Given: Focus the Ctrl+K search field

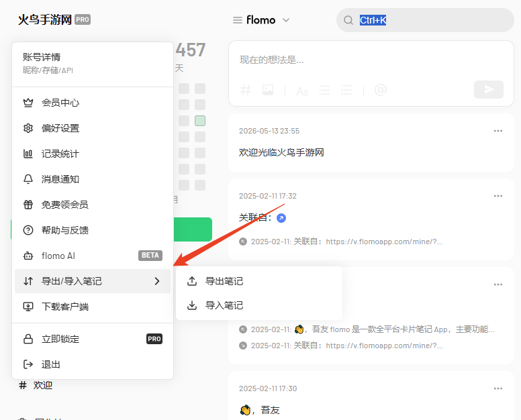Looking at the screenshot, I should 425,20.
